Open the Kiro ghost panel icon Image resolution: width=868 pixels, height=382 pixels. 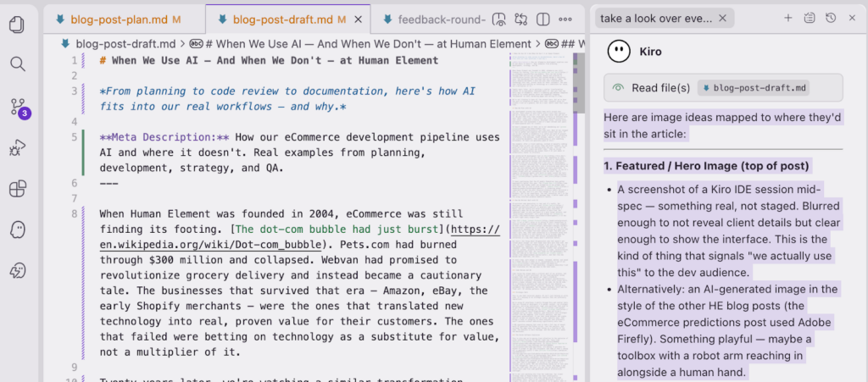[18, 230]
